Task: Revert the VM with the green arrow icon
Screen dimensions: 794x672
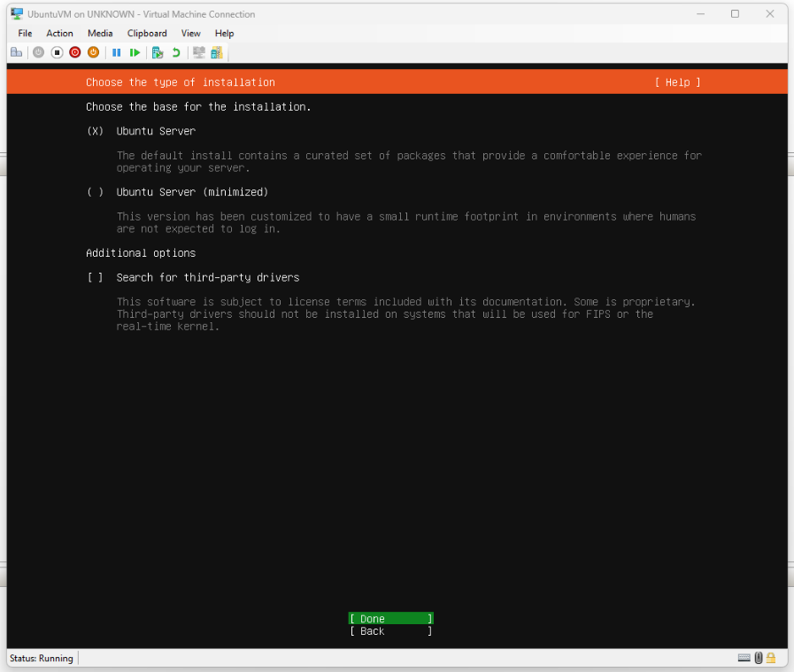Action: pyautogui.click(x=176, y=52)
